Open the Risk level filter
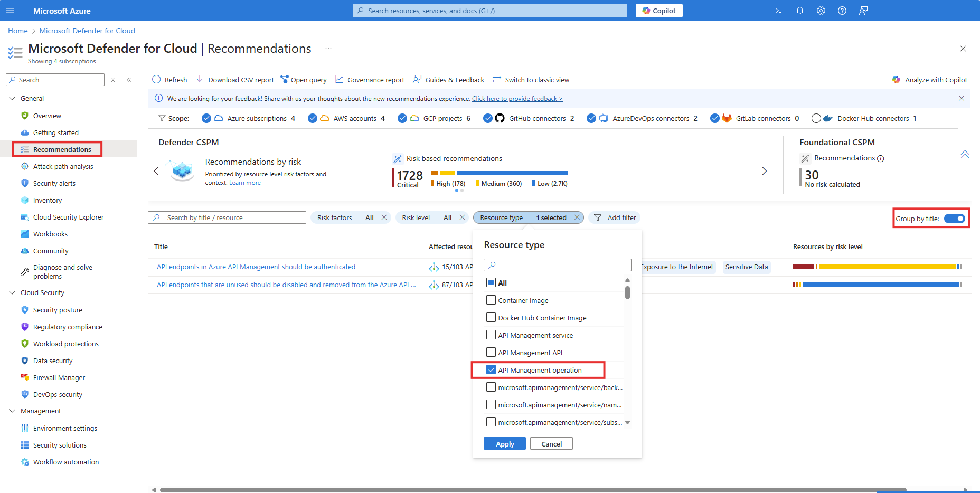 tap(427, 217)
